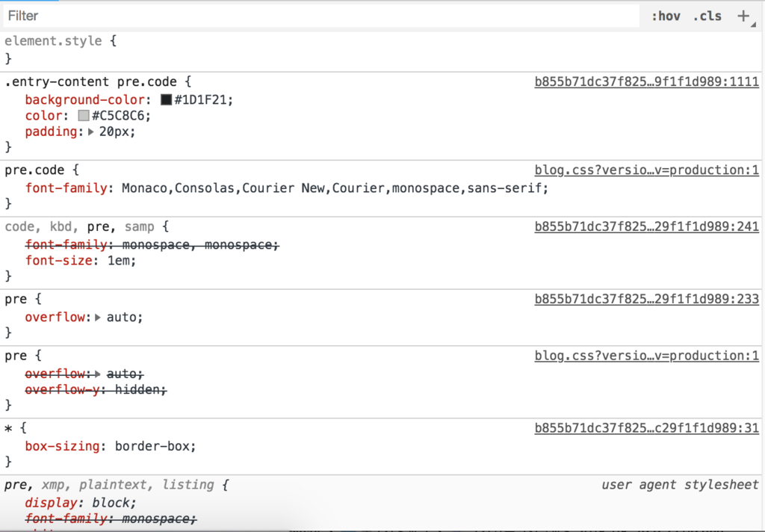Edit the #C5C8C6 color value

tap(118, 116)
